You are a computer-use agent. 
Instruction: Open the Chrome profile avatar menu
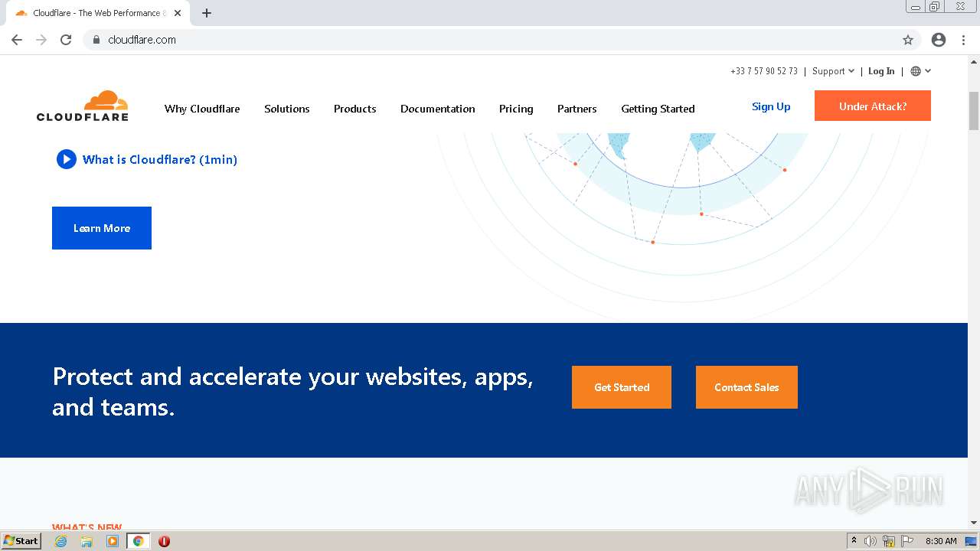point(939,40)
